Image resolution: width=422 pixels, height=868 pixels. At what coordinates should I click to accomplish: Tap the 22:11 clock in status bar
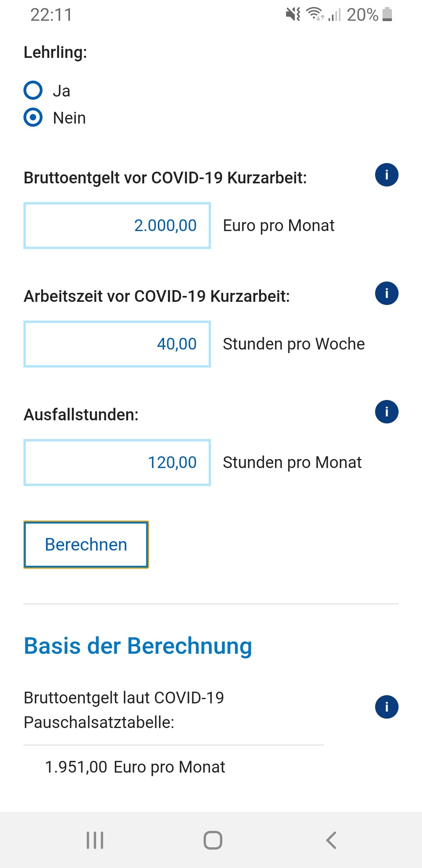[51, 15]
